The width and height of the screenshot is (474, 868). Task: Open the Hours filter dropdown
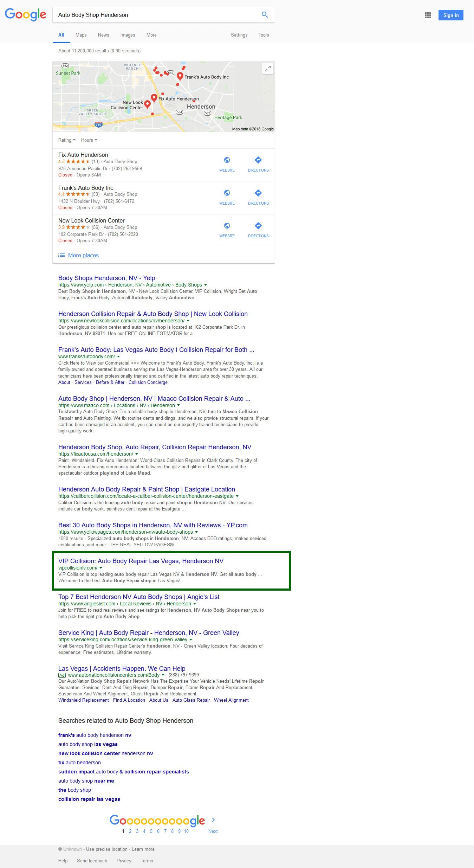click(89, 140)
